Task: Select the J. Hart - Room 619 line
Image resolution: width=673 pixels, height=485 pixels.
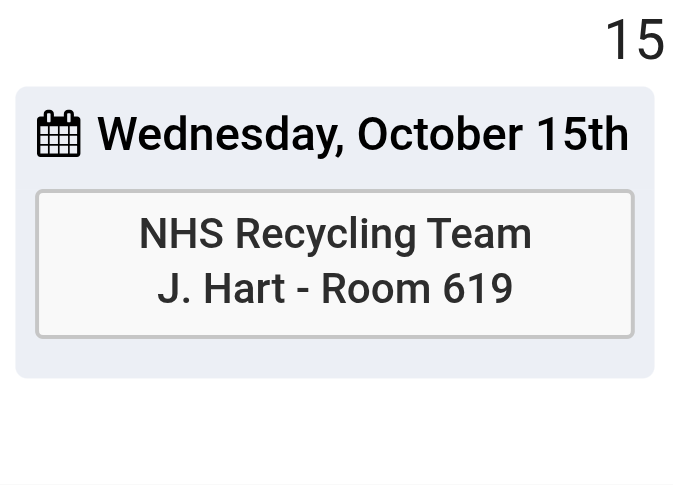Action: point(335,289)
